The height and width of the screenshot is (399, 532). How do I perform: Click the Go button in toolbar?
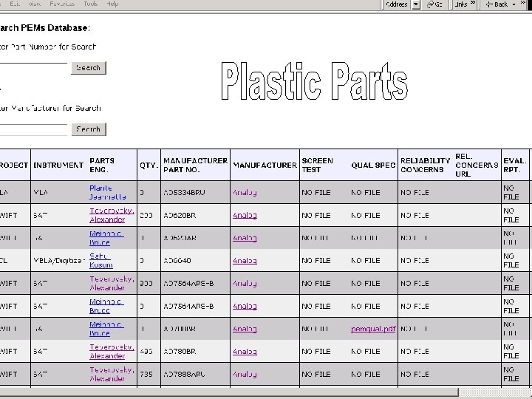pyautogui.click(x=434, y=4)
